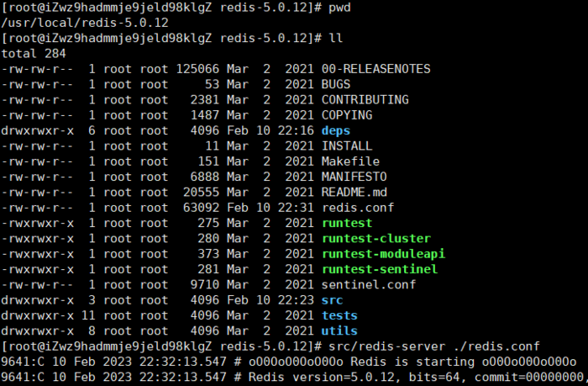
Task: Click the timestamp 22:23 on src row
Action: (x=296, y=300)
